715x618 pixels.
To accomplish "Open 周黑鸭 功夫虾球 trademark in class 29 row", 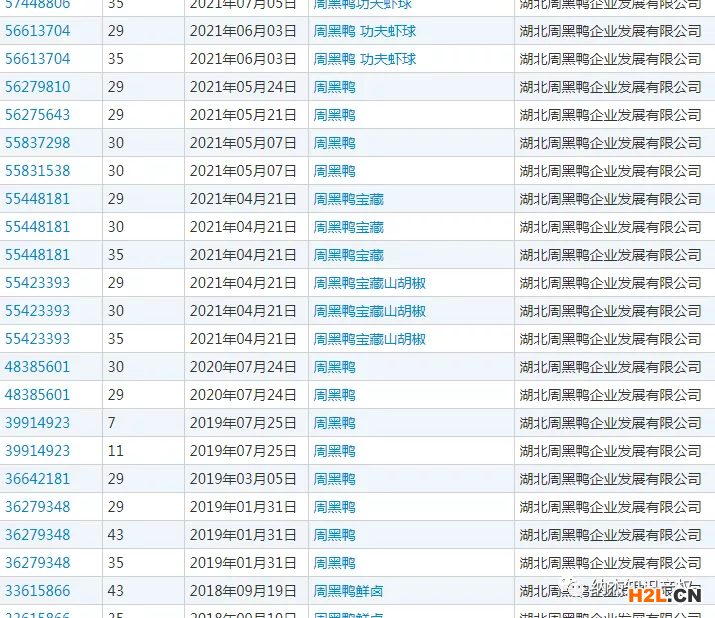I will tap(365, 31).
